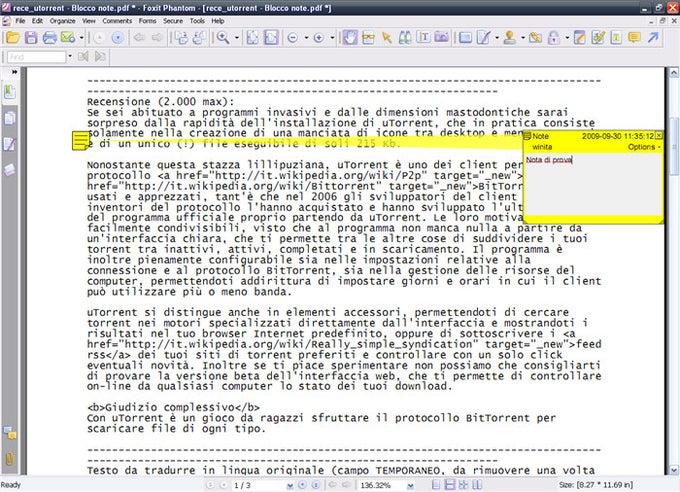
Task: Open the View menu
Action: click(89, 21)
